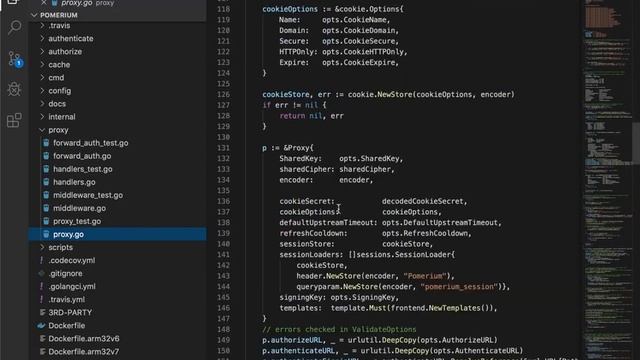Open the Extensions view

(14, 120)
